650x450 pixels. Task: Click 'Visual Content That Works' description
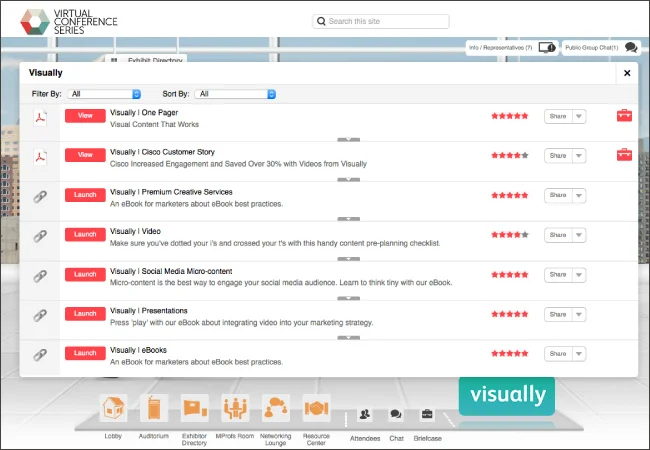(154, 124)
